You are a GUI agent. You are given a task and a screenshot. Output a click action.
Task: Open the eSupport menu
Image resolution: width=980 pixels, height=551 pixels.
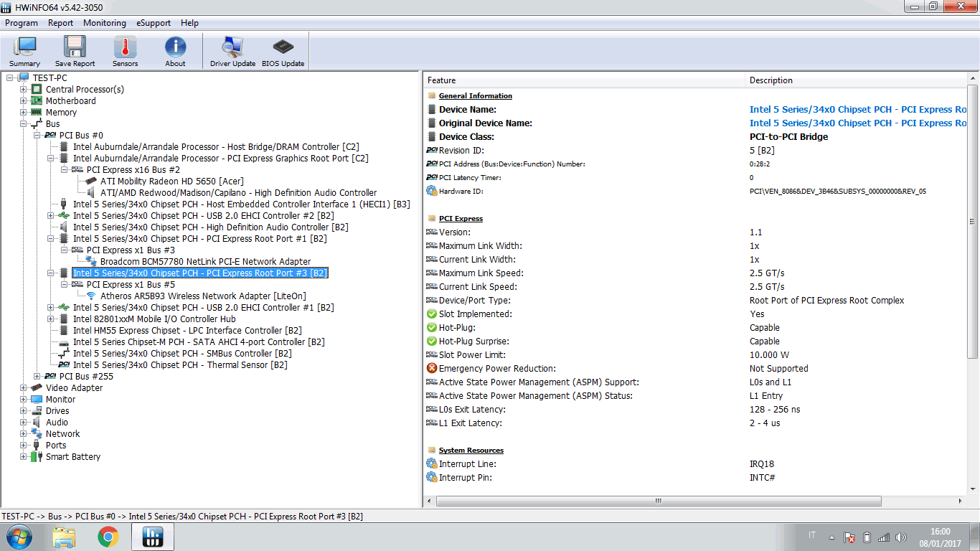pos(154,23)
